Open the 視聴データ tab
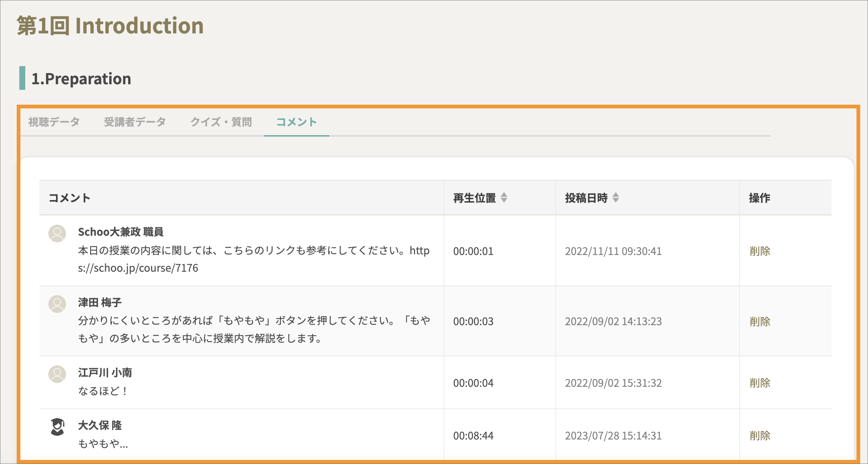The width and height of the screenshot is (868, 464). point(54,122)
